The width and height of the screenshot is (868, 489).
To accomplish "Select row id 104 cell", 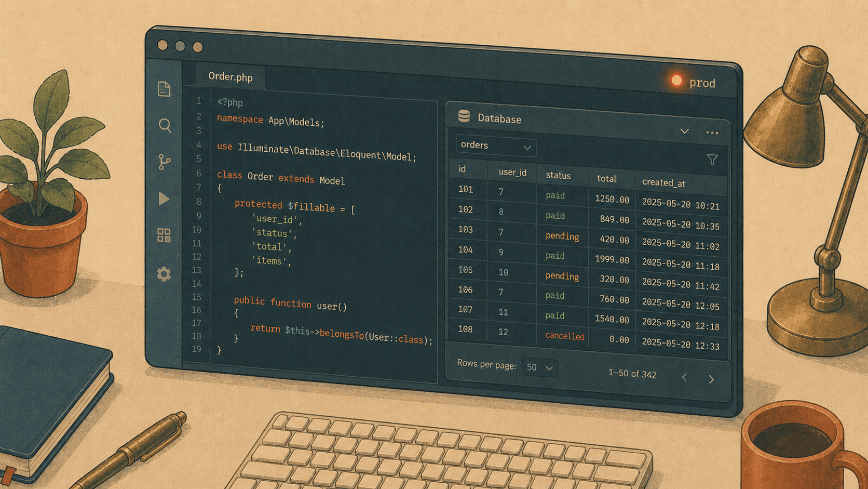I will click(x=466, y=249).
